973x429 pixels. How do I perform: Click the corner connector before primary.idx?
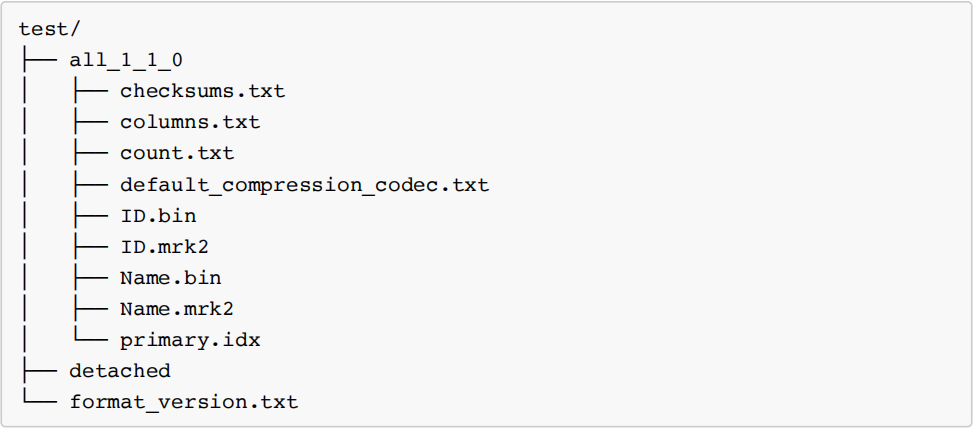89,339
